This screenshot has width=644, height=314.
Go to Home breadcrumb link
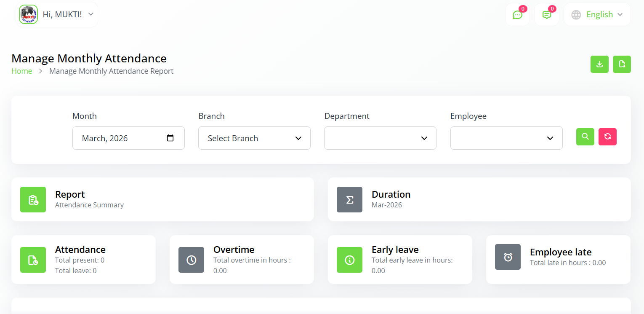(22, 71)
